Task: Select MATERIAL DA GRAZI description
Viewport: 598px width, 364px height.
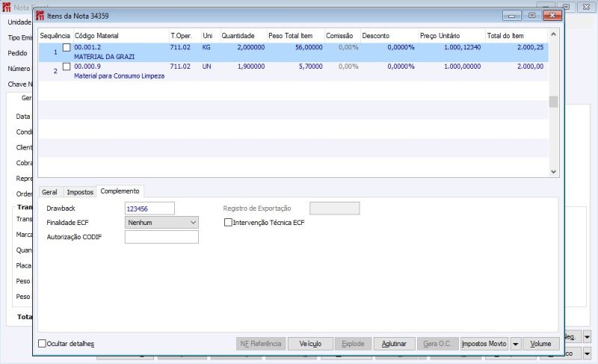Action: (104, 57)
